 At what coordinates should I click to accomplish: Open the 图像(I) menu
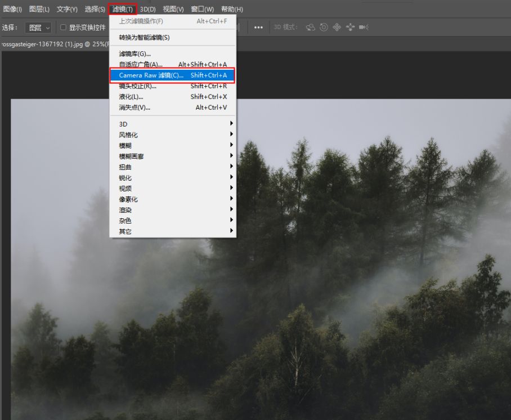(12, 9)
